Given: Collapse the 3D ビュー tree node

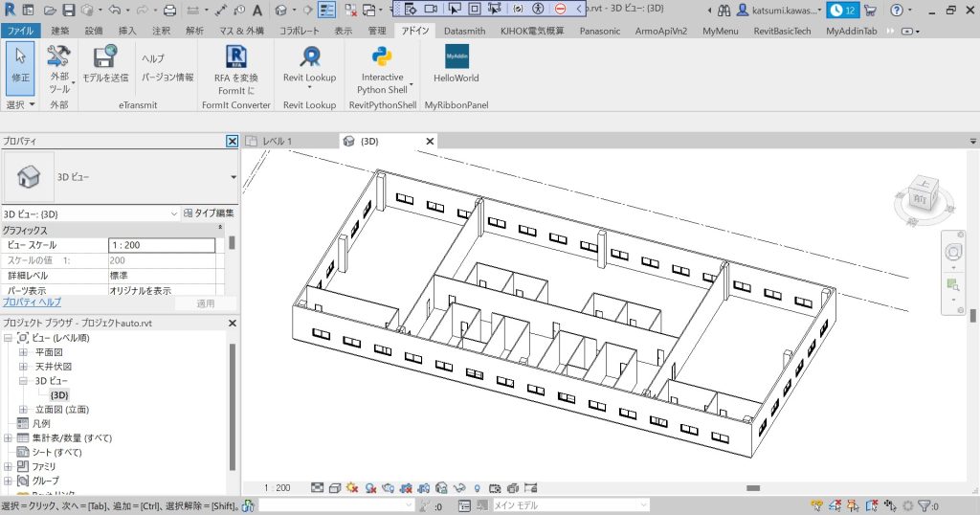Looking at the screenshot, I should pos(23,381).
